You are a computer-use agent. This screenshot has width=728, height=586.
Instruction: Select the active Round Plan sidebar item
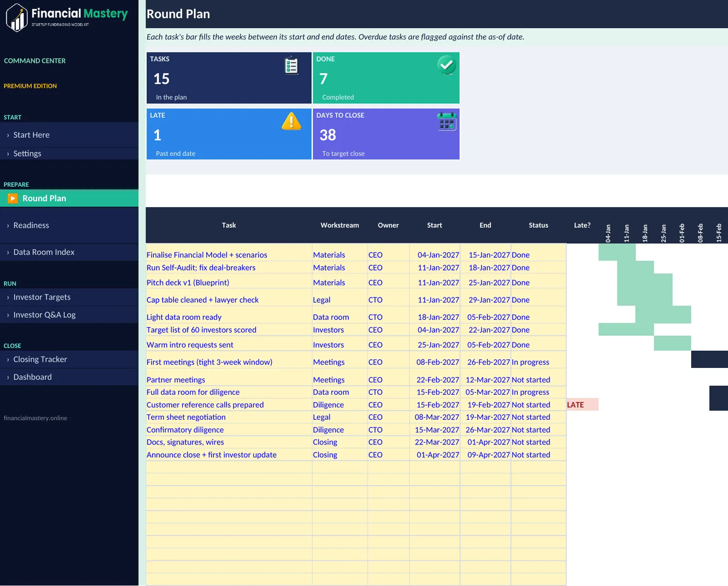pos(69,199)
